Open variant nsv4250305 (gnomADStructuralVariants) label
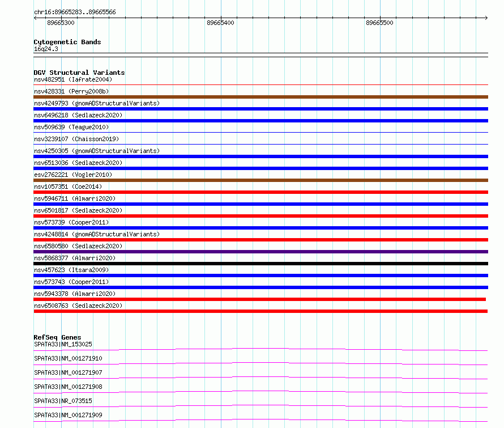This screenshot has height=428, width=504. coord(97,151)
